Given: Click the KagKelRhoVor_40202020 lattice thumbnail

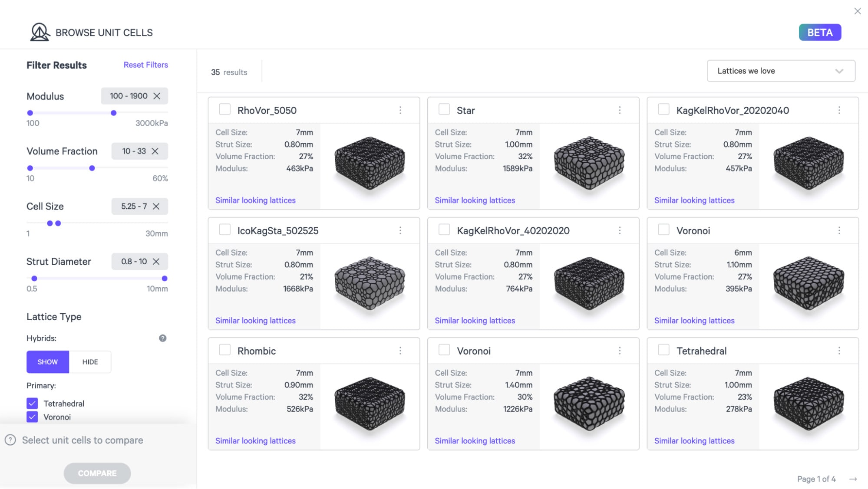Looking at the screenshot, I should [x=589, y=283].
